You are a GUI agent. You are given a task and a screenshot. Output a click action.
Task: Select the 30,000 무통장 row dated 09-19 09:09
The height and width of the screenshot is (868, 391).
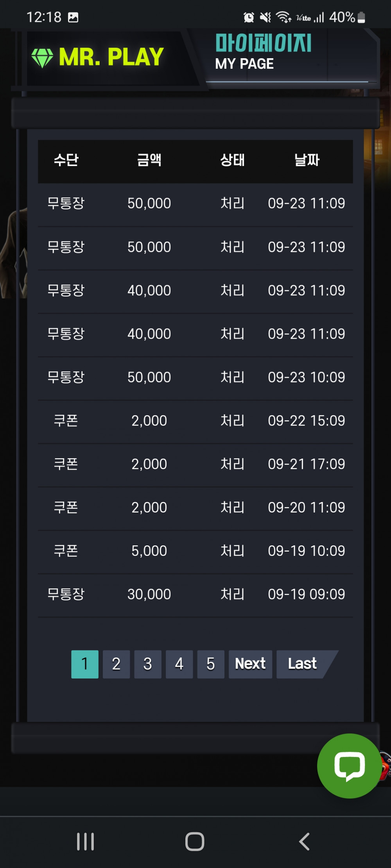195,595
